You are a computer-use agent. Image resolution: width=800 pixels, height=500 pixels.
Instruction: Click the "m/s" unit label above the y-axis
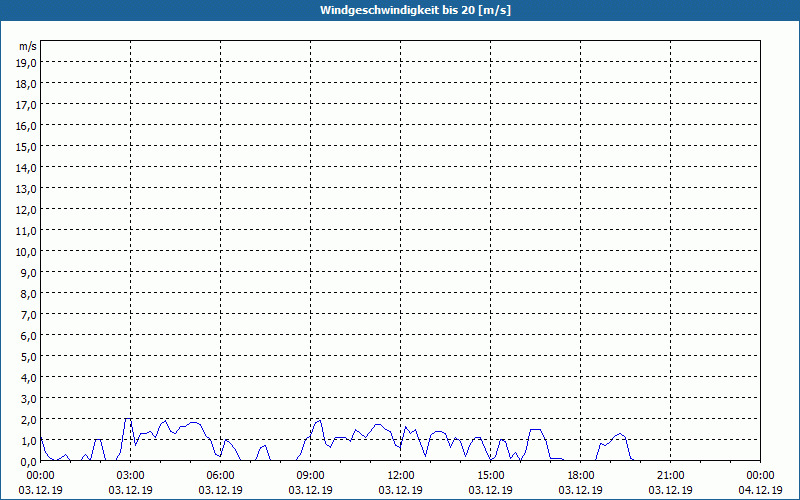point(28,46)
